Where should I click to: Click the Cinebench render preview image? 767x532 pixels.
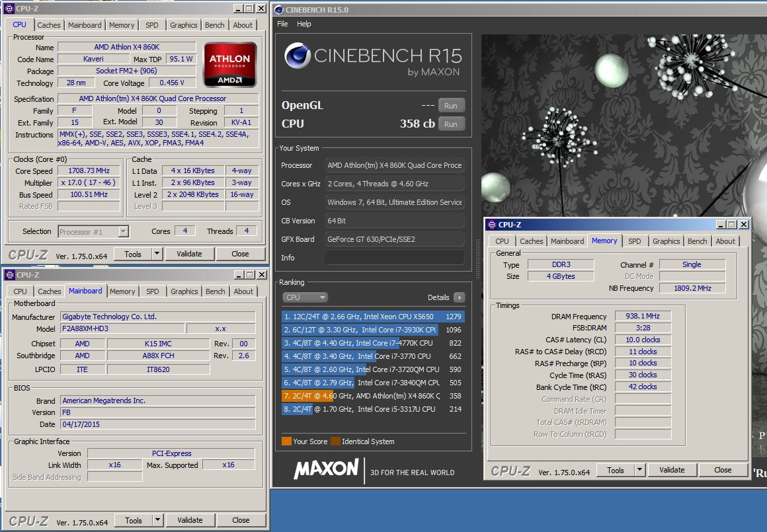pos(624,125)
